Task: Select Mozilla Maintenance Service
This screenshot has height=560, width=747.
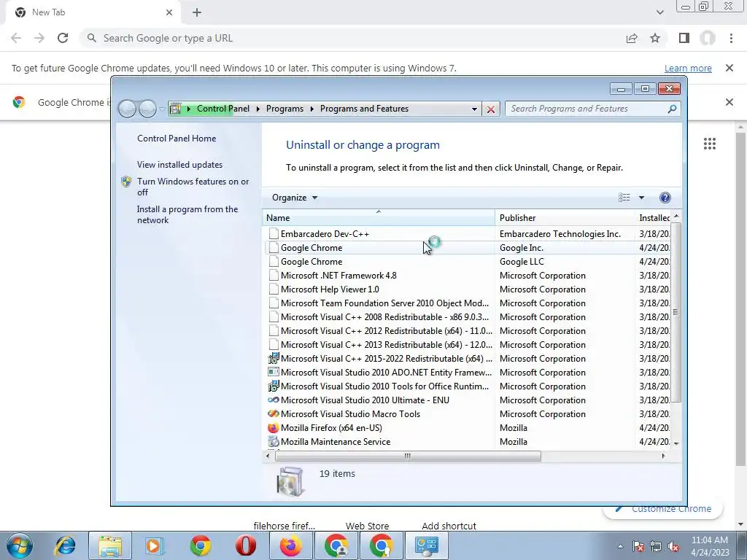Action: (466, 441)
